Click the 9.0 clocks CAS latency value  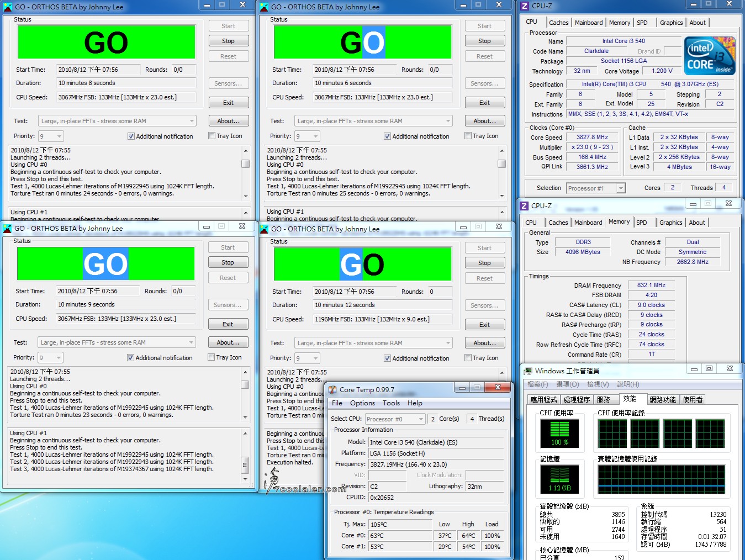(x=651, y=305)
